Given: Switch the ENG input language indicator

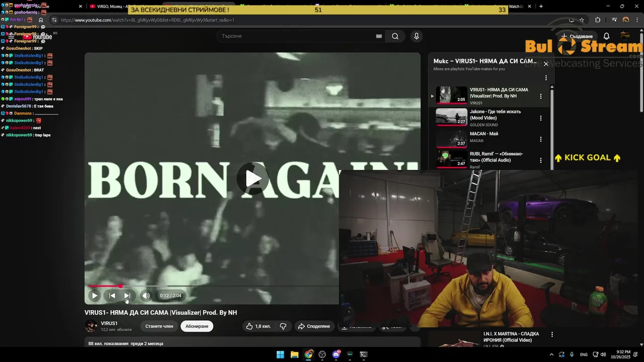Looking at the screenshot, I should tap(584, 354).
